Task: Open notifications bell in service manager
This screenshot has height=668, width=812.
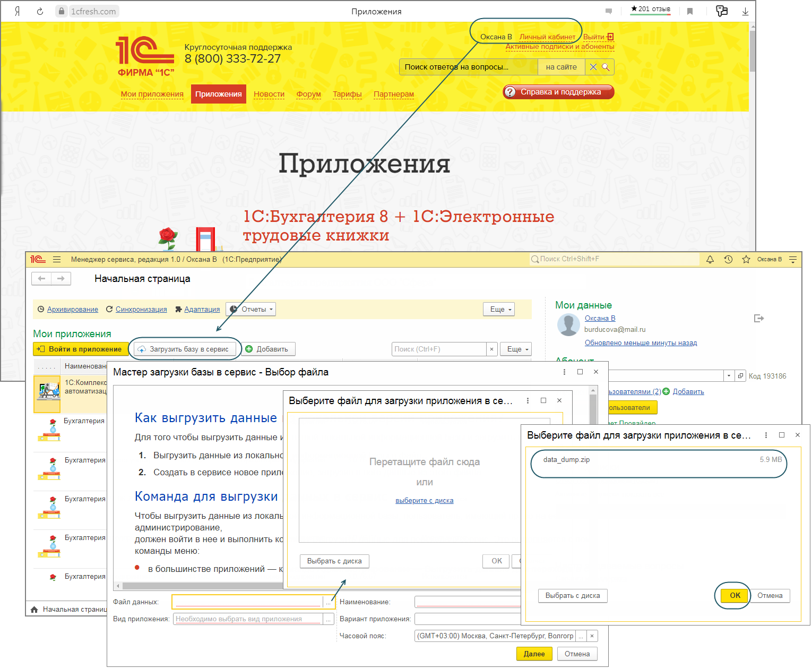Action: point(710,259)
